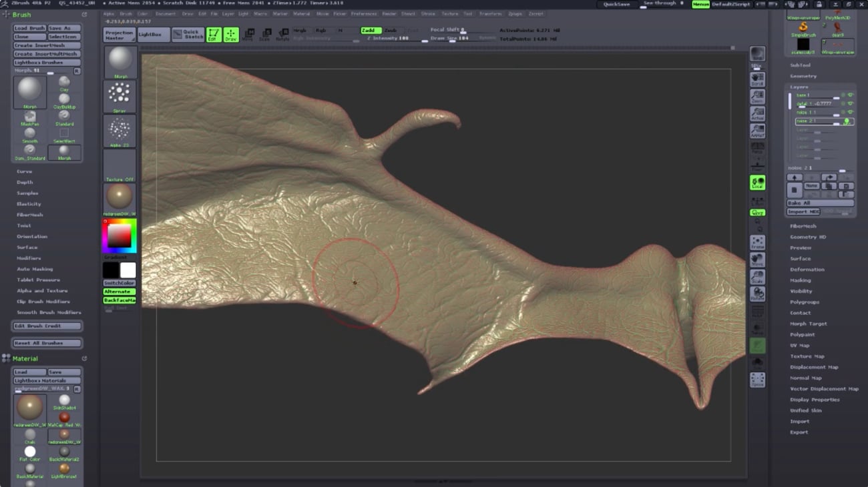This screenshot has width=868, height=487.
Task: Click the Bake All layers button
Action: tap(820, 203)
